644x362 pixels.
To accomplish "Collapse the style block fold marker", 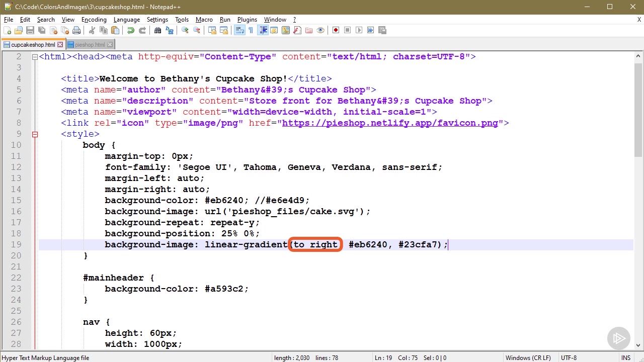I will tap(35, 134).
